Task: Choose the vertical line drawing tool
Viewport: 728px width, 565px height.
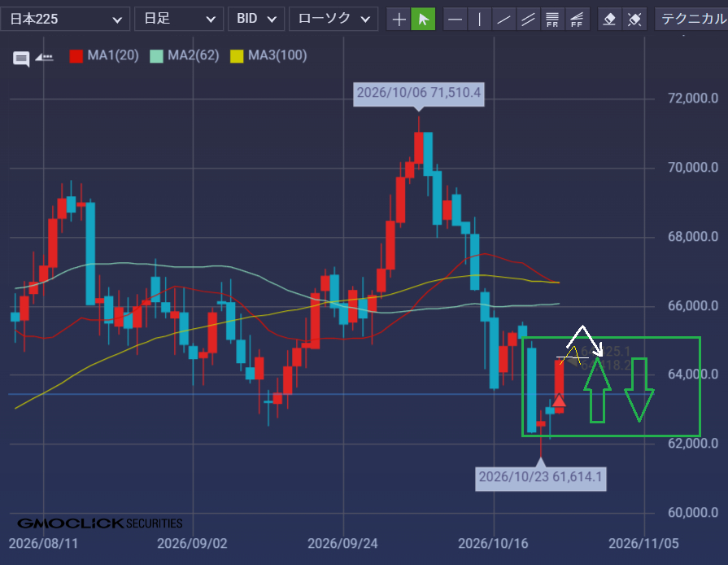Action: pyautogui.click(x=480, y=19)
